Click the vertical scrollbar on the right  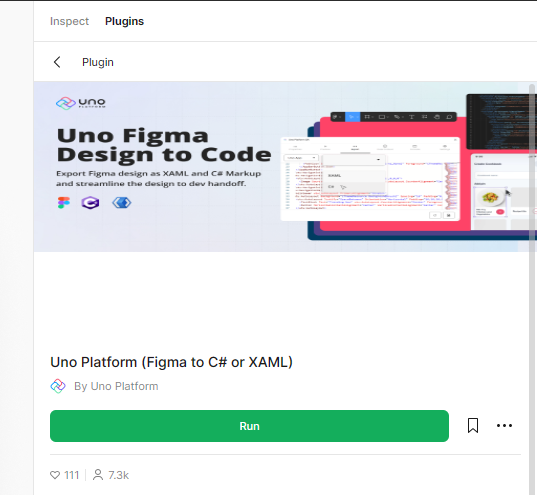532,288
